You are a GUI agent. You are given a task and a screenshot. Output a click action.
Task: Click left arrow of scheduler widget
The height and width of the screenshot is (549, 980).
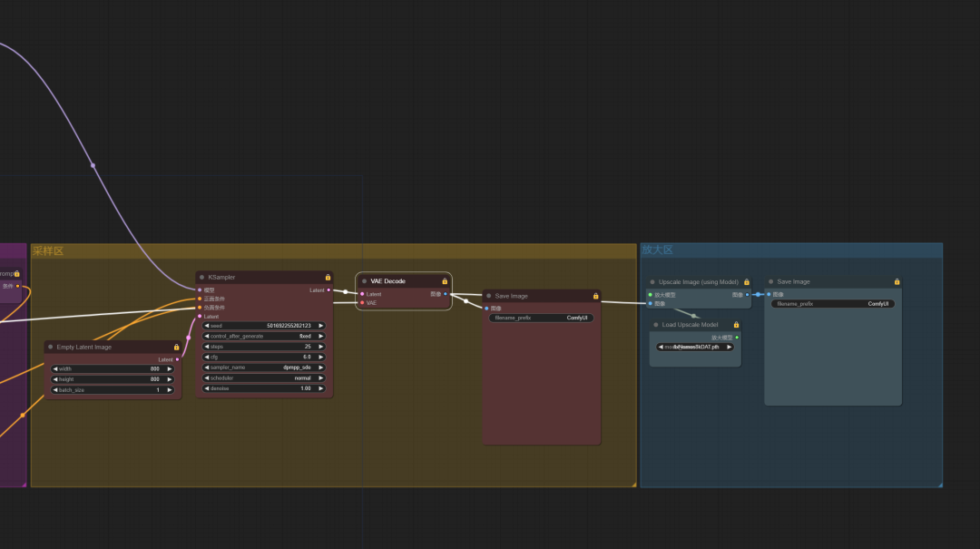coord(207,378)
